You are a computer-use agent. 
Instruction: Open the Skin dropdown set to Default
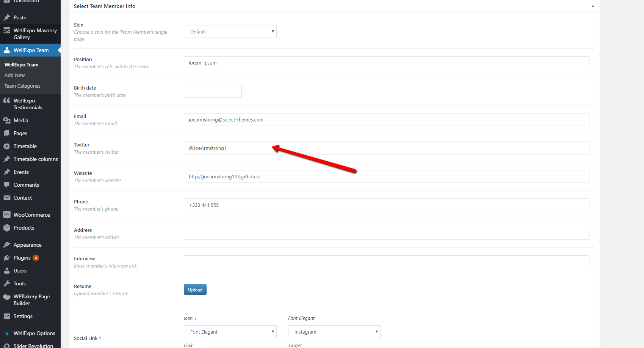coord(230,31)
